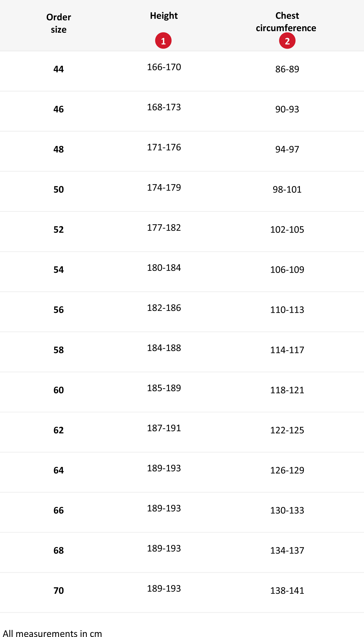Choose order size 44
The image size is (364, 637).
click(x=59, y=69)
